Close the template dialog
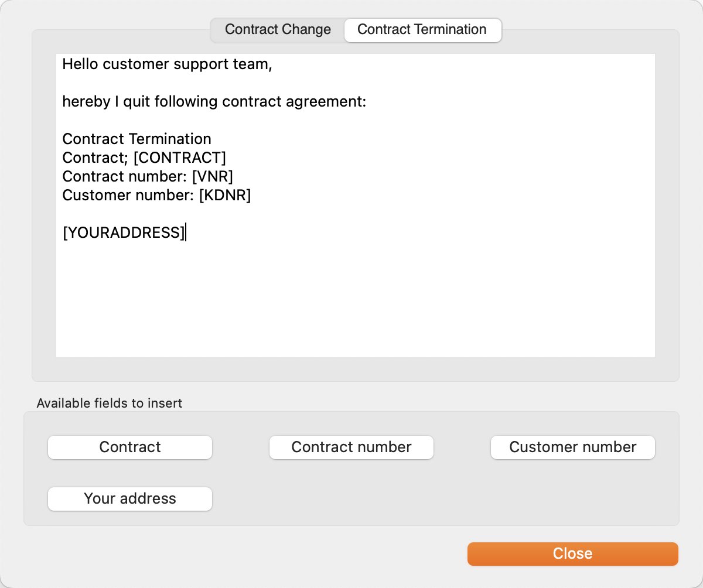The height and width of the screenshot is (588, 703). coord(573,554)
